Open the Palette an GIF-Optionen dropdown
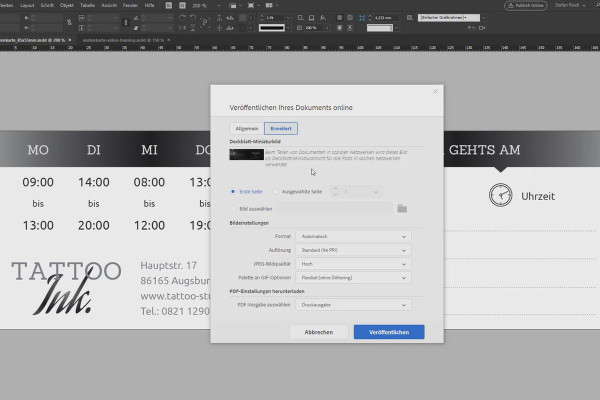Image resolution: width=600 pixels, height=400 pixels. [354, 278]
